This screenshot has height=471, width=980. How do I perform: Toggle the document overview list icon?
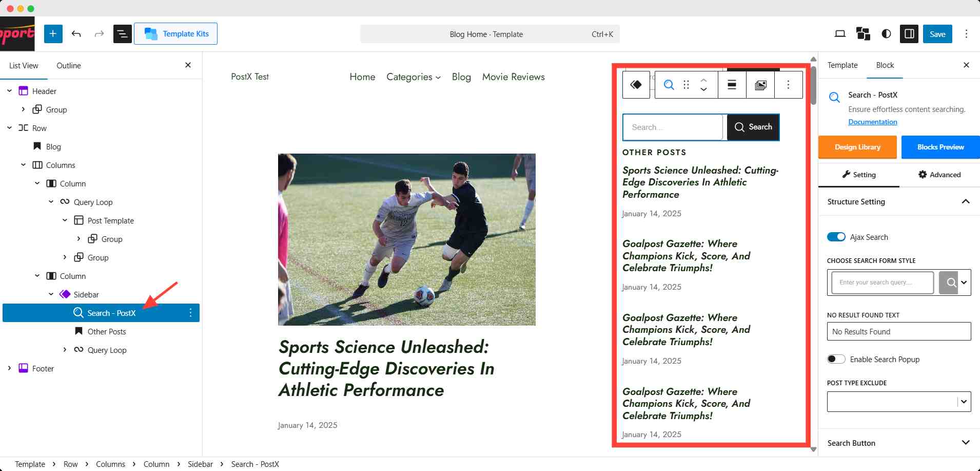point(122,34)
